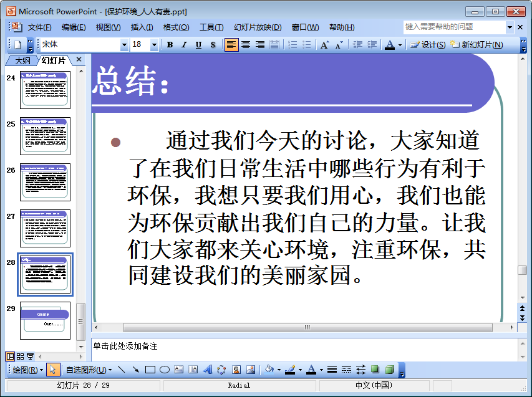Insert WordArt icon
Viewport: 532px width, 397px height.
click(x=207, y=370)
